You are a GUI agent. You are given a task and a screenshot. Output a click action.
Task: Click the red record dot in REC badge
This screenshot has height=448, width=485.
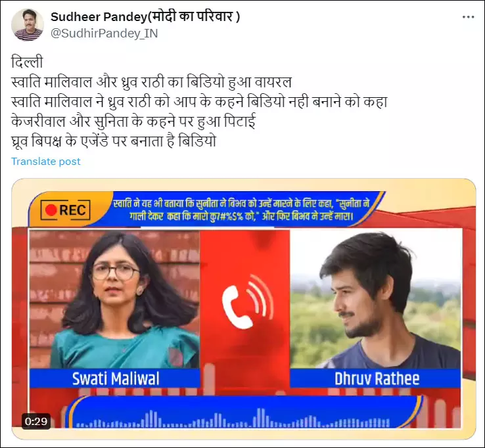point(51,210)
